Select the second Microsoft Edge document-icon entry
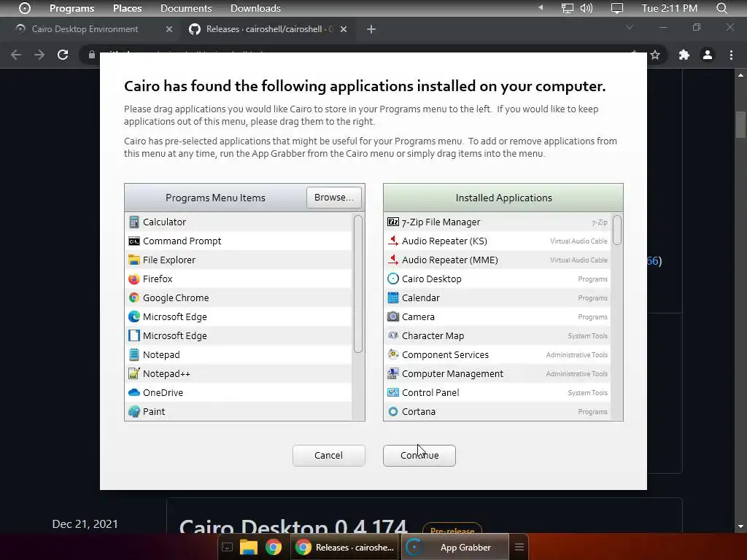This screenshot has height=560, width=747. pos(239,335)
